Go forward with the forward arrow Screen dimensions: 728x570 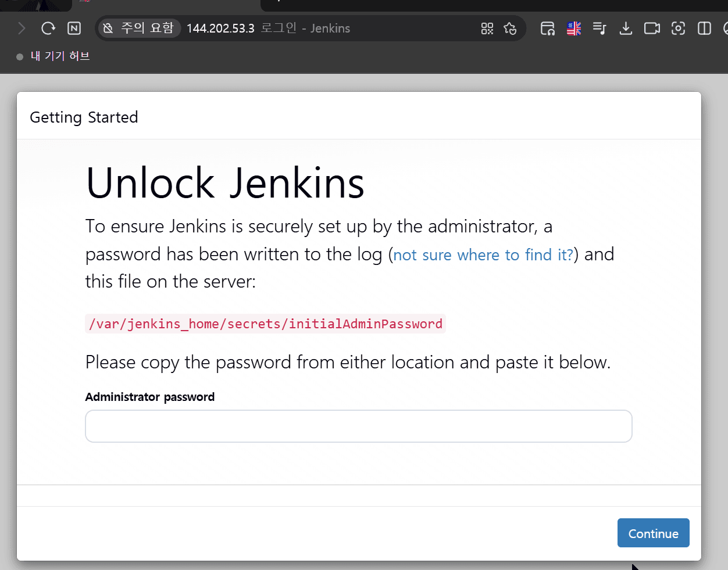coord(22,28)
